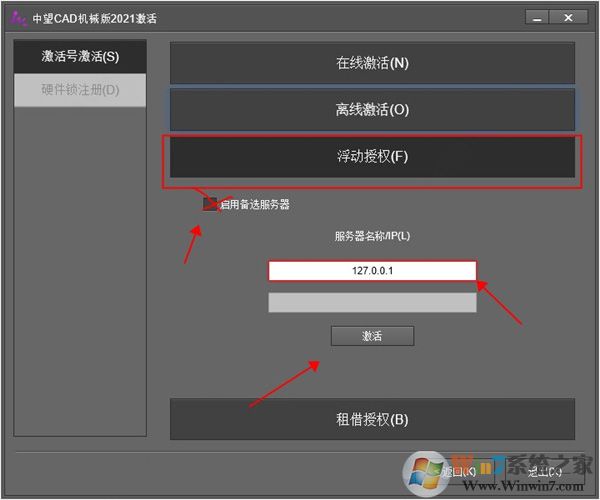Click the grey backup server input field
Screen dimensions: 600x500
(x=372, y=303)
